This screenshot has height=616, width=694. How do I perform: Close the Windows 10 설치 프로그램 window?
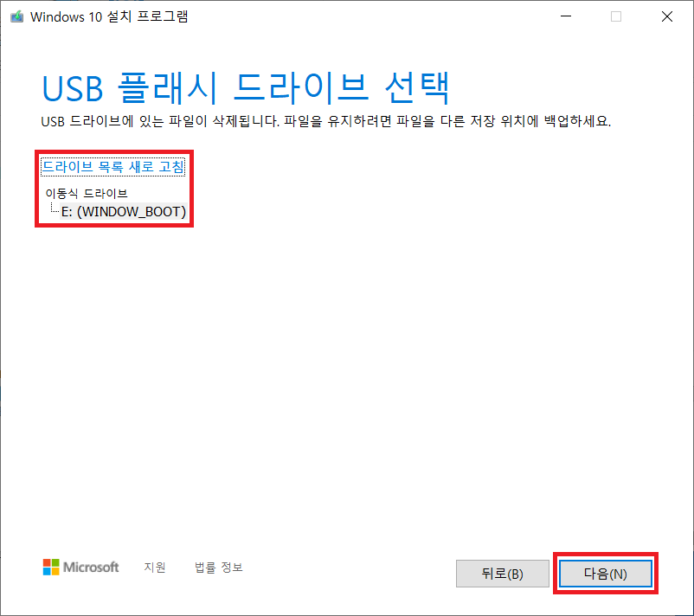click(x=667, y=16)
